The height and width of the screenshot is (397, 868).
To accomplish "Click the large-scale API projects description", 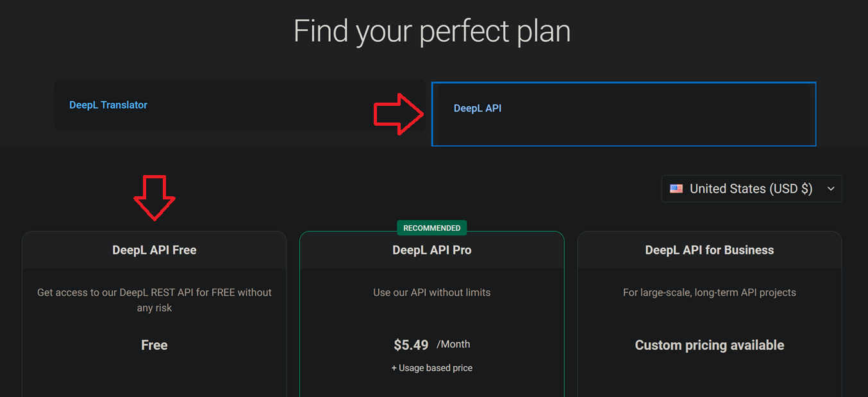I will click(710, 292).
